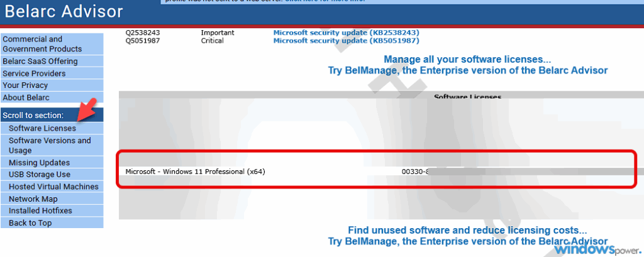Select Q2538243 hotfix ID text
This screenshot has height=257, width=644.
pyautogui.click(x=143, y=33)
